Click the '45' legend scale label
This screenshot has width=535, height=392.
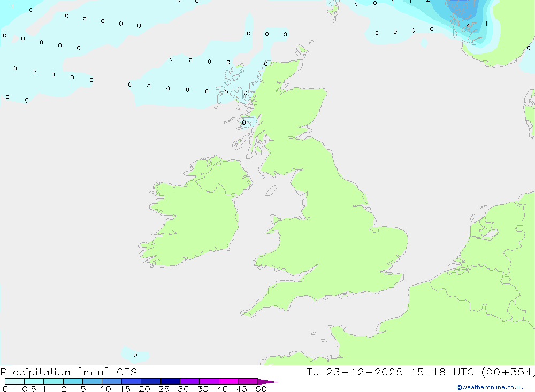pos(242,389)
